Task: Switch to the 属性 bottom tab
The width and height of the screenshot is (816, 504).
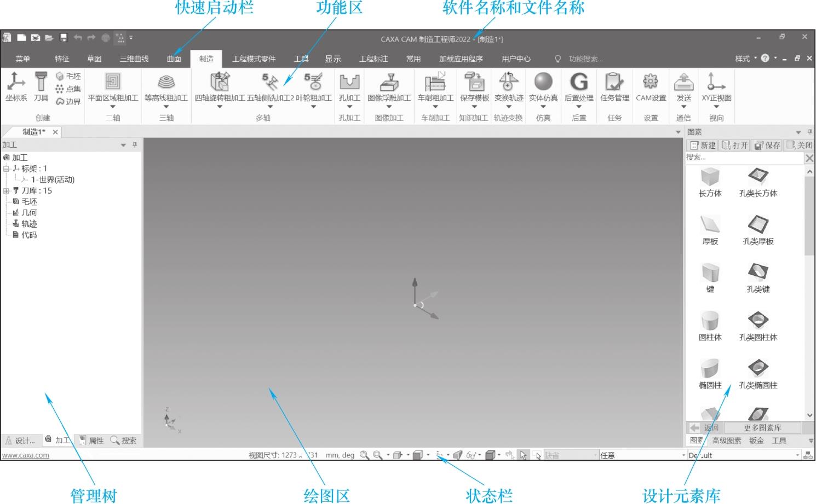Action: point(91,441)
